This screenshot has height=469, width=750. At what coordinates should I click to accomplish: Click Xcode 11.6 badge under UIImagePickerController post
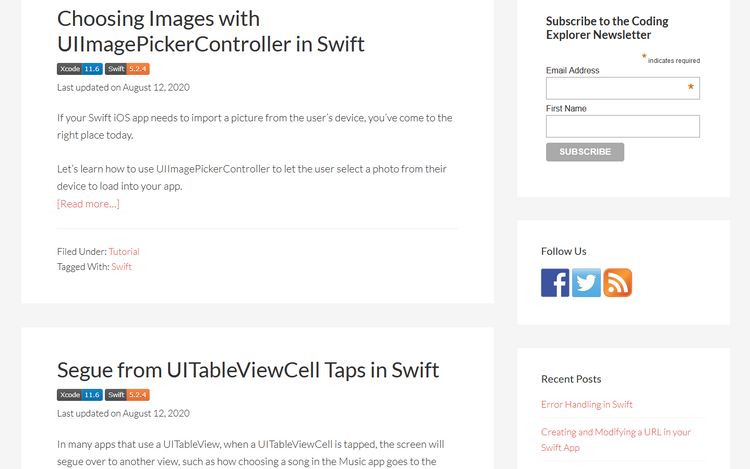[x=79, y=69]
